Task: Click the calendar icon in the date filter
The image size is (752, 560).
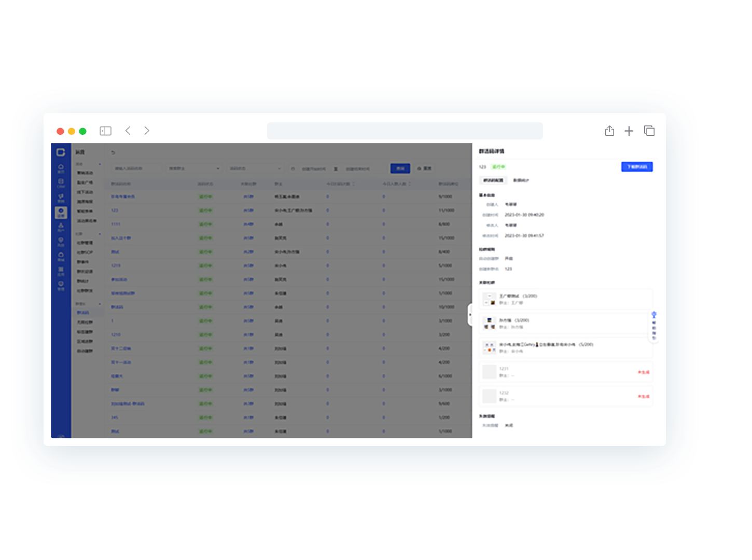Action: coord(293,169)
